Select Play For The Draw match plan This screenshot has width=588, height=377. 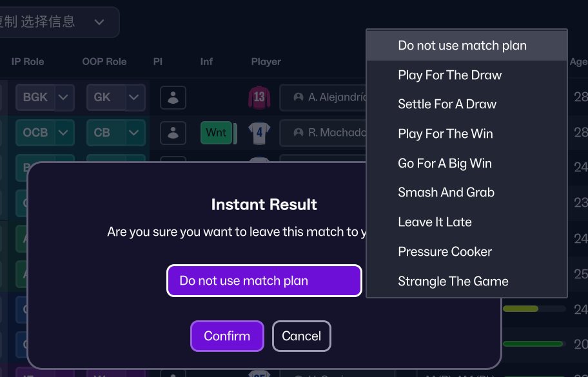[x=449, y=75]
